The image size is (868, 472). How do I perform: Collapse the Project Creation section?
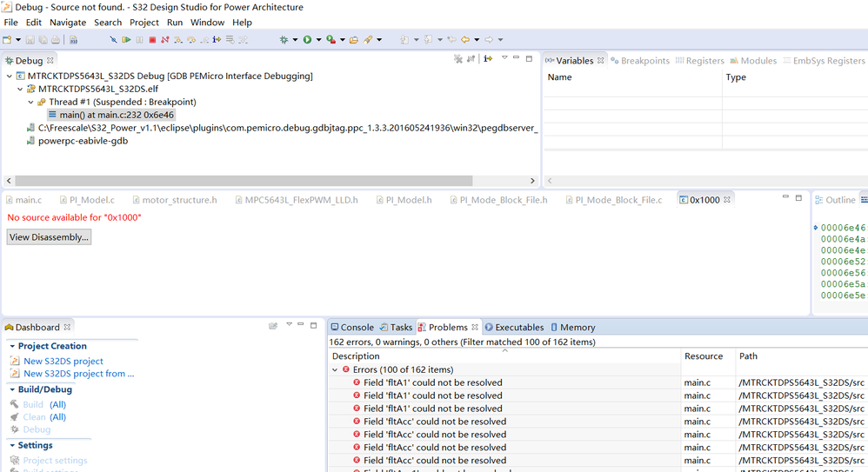pos(12,346)
